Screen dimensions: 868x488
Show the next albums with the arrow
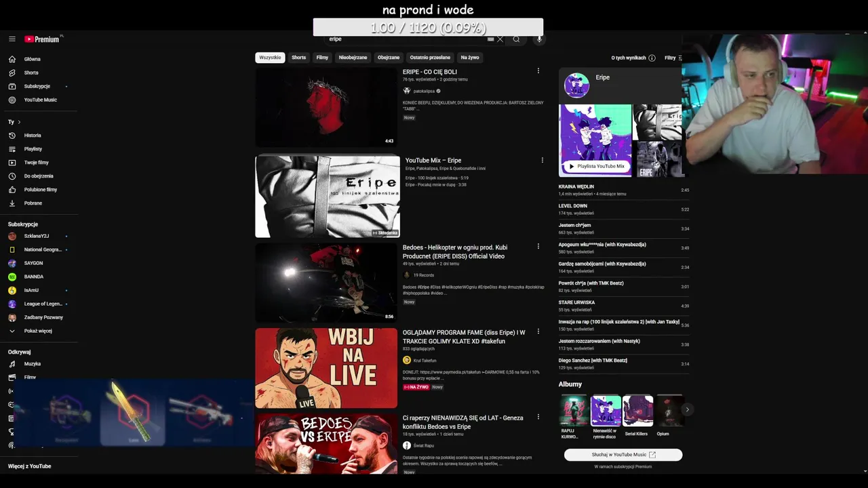click(x=687, y=409)
